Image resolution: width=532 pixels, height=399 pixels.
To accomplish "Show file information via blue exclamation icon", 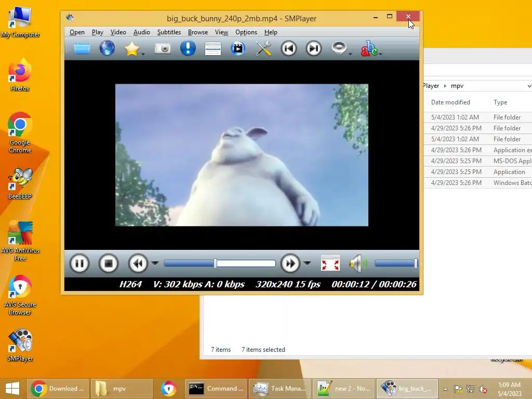I will click(188, 48).
